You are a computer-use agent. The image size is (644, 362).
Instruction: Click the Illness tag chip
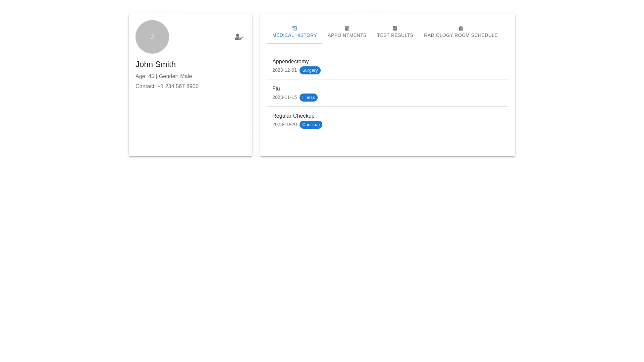tap(308, 98)
